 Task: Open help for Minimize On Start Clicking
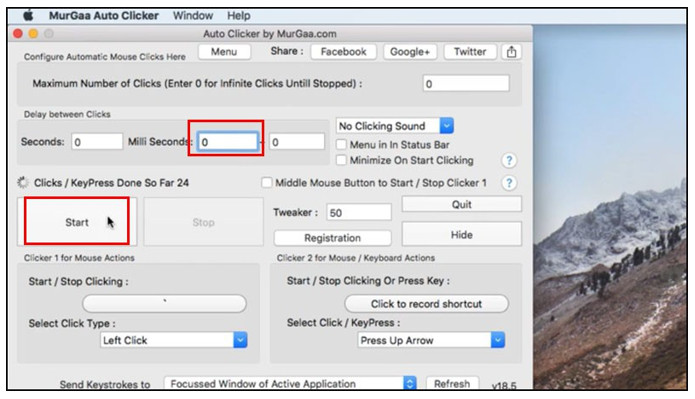[509, 160]
